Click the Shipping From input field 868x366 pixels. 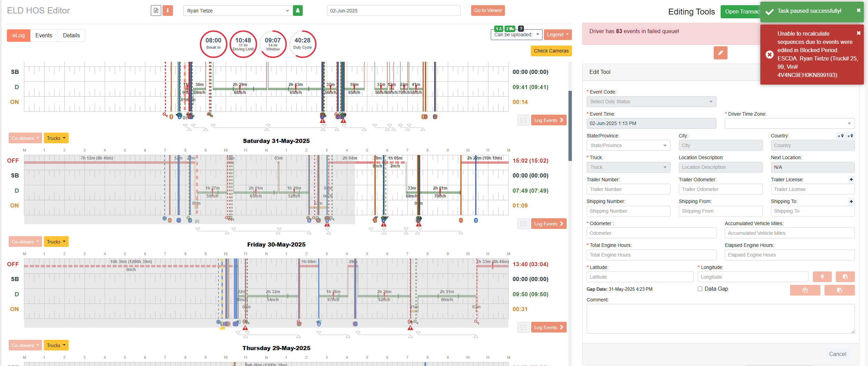(721, 211)
